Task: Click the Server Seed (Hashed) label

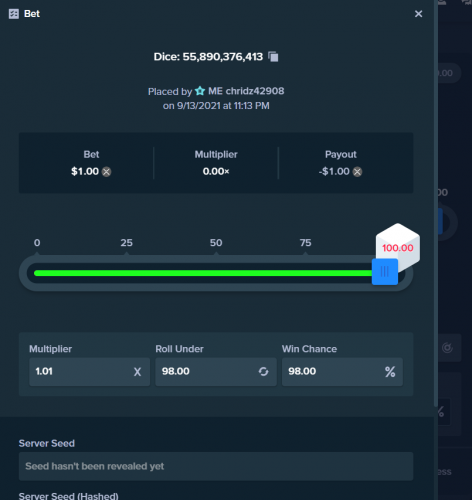Action: tap(68, 496)
